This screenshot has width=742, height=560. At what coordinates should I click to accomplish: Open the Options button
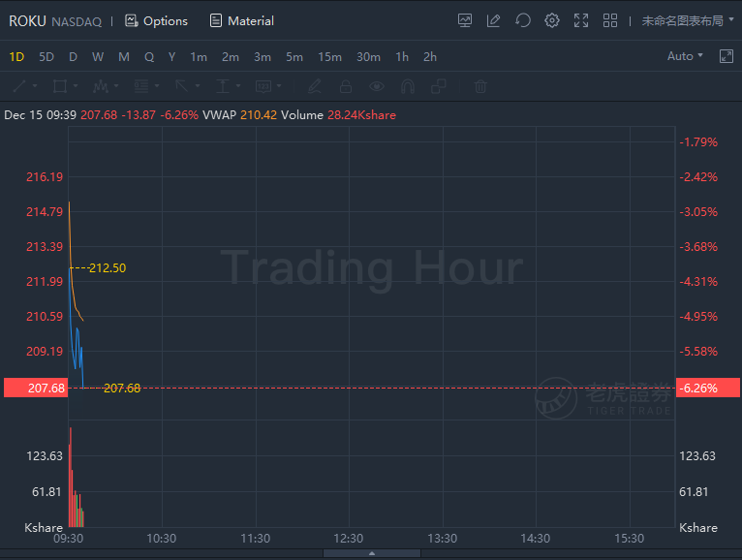(x=156, y=20)
